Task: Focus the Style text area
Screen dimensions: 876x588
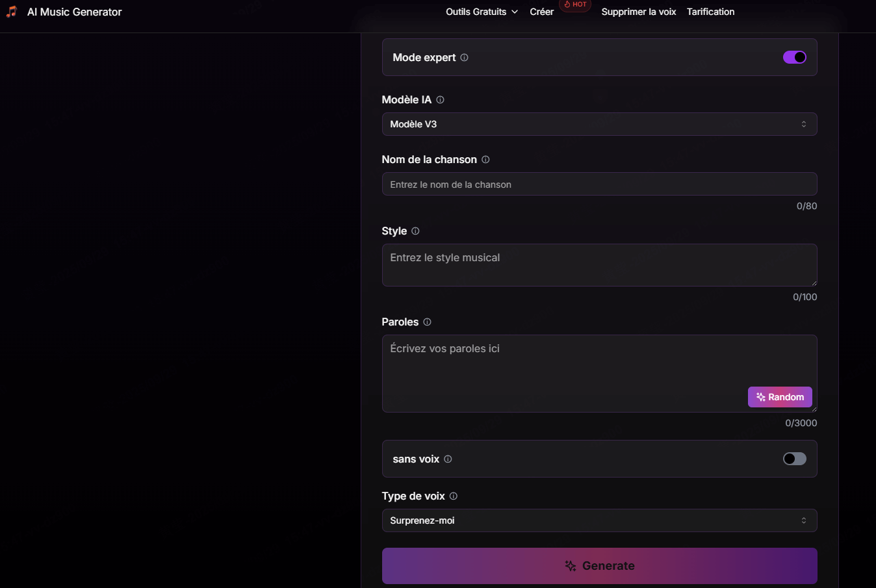Action: pyautogui.click(x=599, y=265)
